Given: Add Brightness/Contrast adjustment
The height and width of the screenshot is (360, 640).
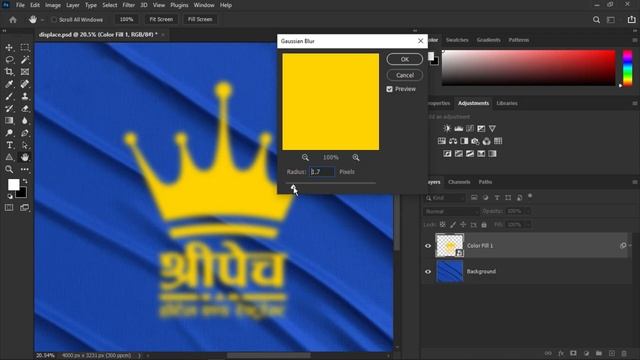Looking at the screenshot, I should pos(447,129).
